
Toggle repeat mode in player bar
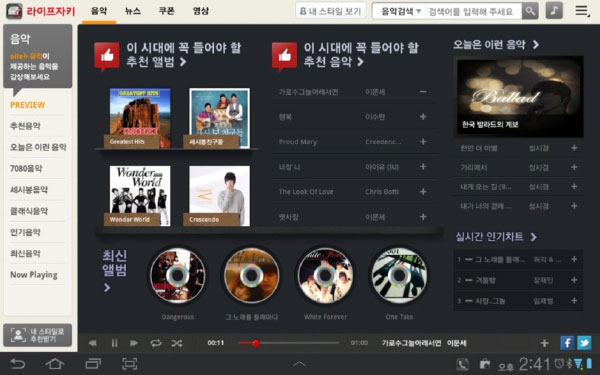click(156, 343)
